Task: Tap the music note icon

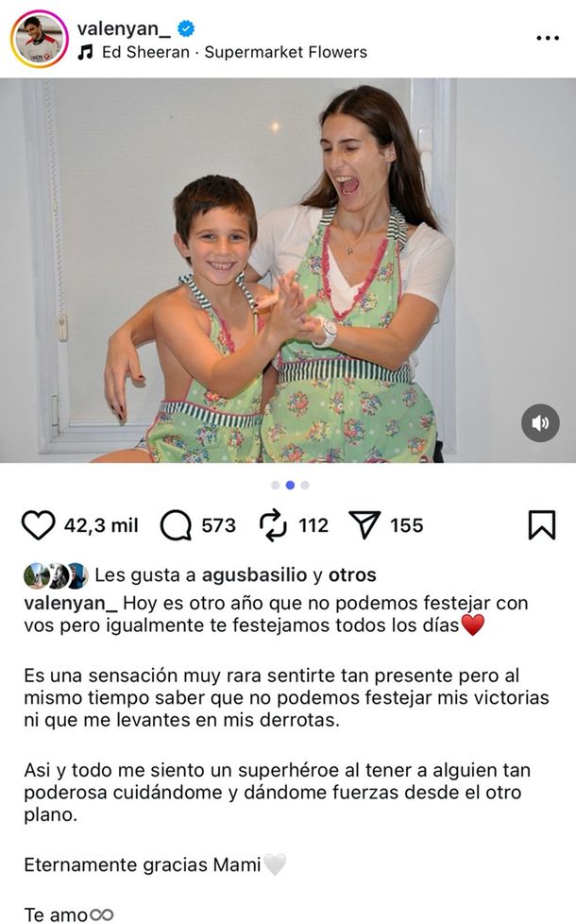Action: [86, 53]
